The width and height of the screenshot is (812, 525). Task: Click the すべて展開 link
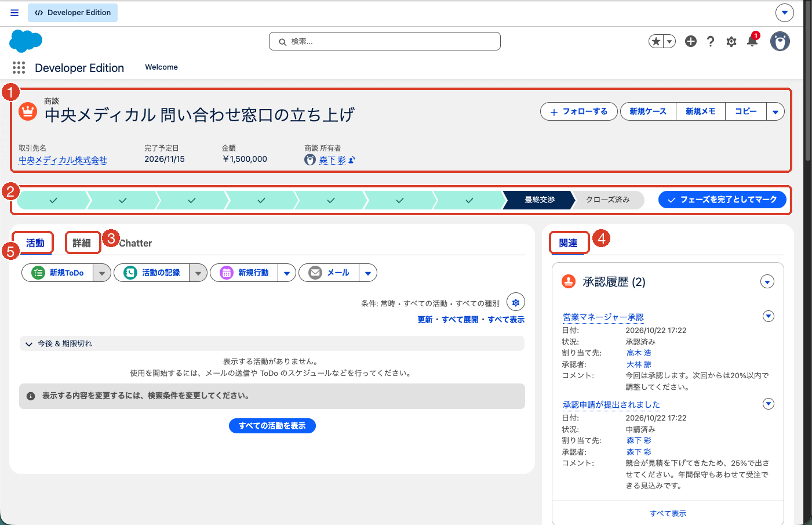460,320
